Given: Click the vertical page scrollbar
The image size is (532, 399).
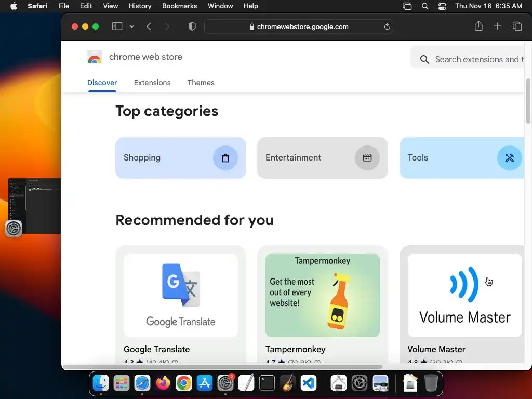Looking at the screenshot, I should tap(528, 101).
